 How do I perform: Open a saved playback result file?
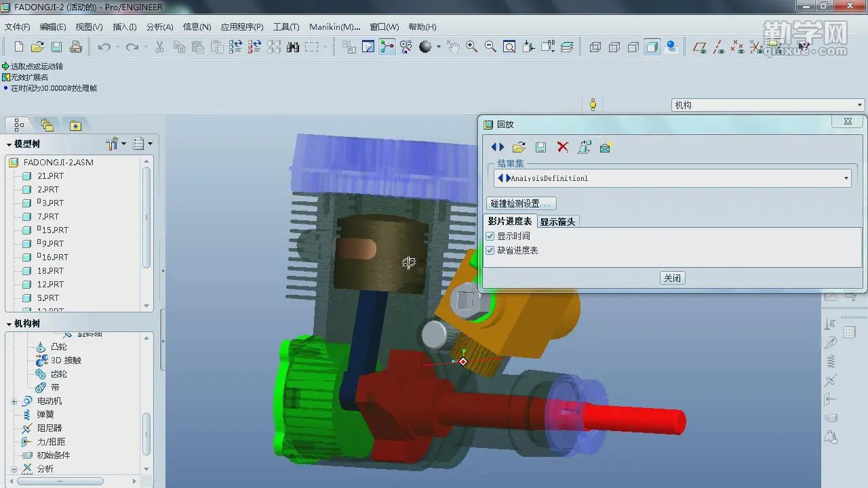pyautogui.click(x=518, y=146)
